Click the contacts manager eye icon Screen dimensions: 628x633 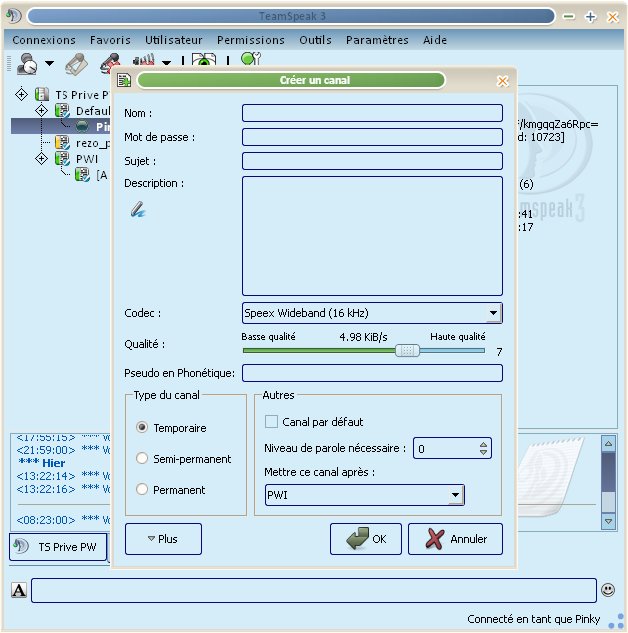(203, 63)
